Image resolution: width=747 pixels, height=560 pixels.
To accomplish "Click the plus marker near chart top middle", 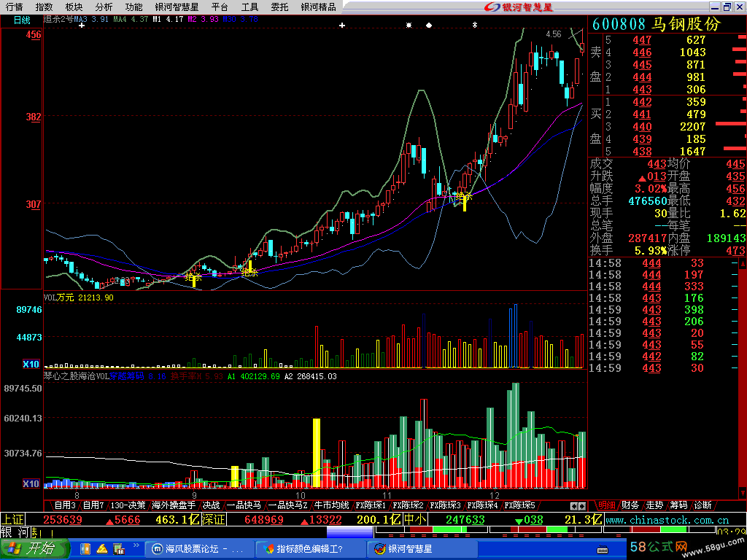I will [x=342, y=26].
